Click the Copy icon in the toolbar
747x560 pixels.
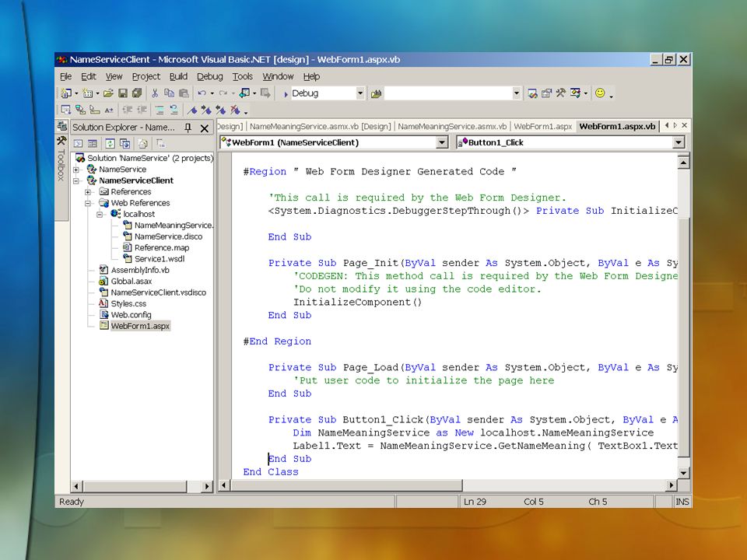point(169,93)
